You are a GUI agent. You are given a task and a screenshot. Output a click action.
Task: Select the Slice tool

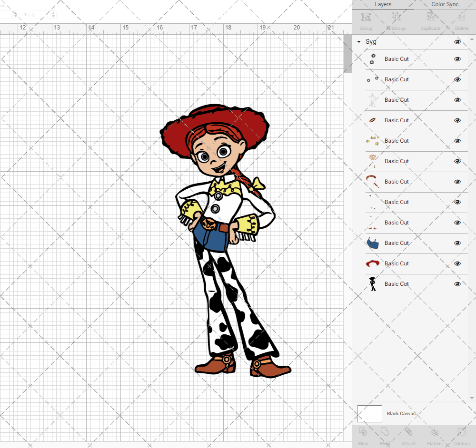(363, 435)
